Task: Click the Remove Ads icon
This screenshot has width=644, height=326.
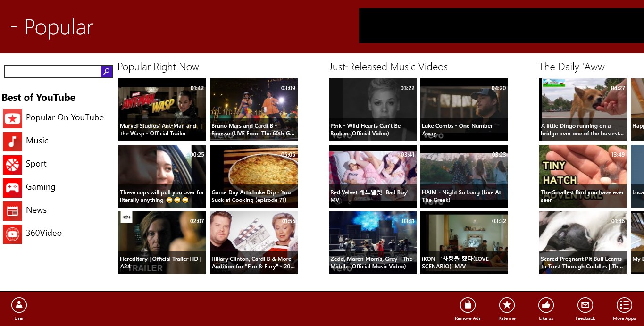Action: [x=468, y=305]
